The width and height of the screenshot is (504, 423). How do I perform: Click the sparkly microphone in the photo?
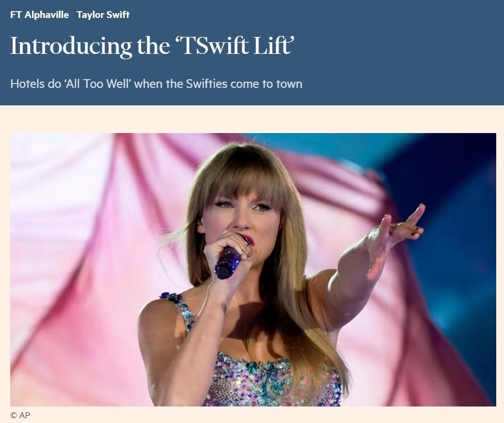click(230, 260)
